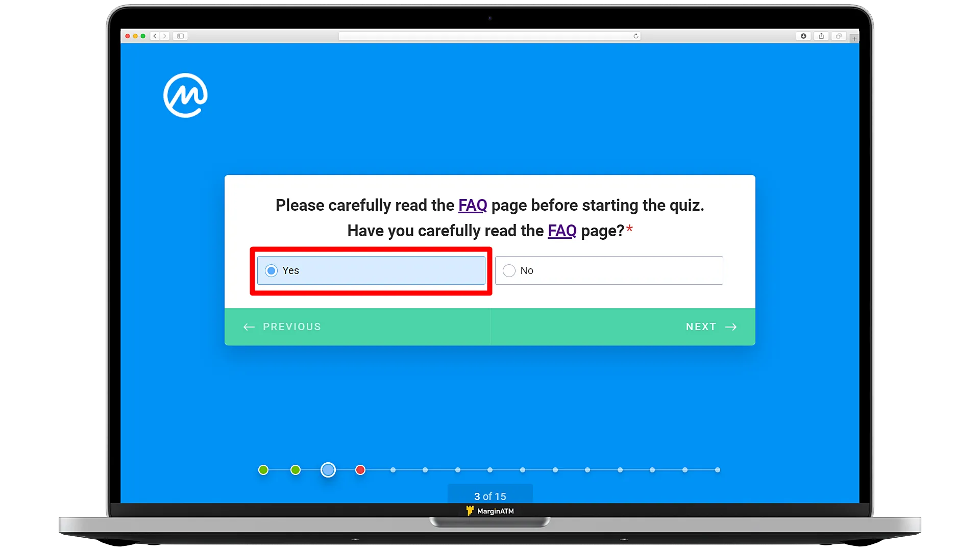Select the No radio button
980x551 pixels.
point(509,270)
